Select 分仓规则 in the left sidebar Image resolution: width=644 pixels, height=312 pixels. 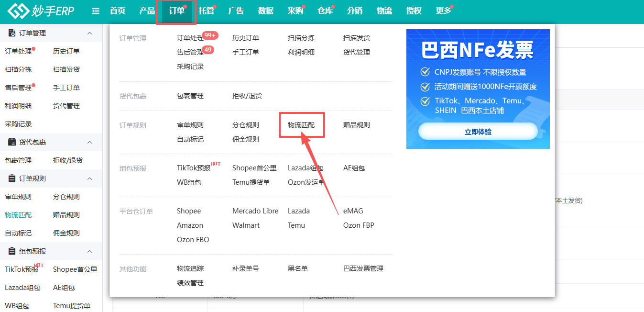tap(66, 197)
